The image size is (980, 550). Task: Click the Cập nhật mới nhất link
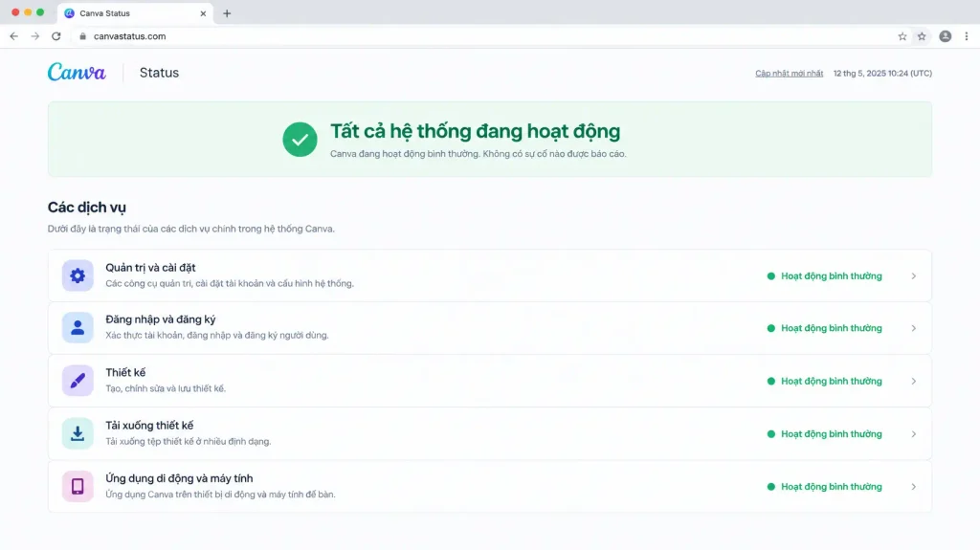789,73
